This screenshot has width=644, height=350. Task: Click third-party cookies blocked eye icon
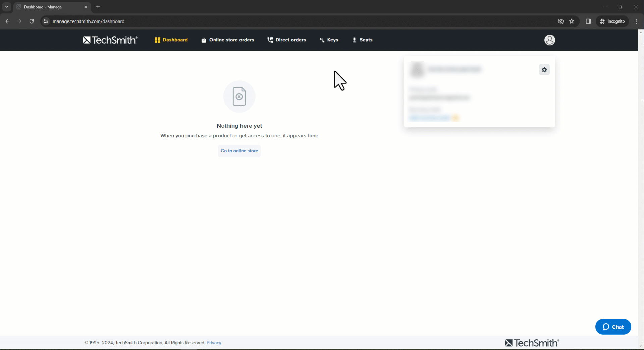click(560, 21)
